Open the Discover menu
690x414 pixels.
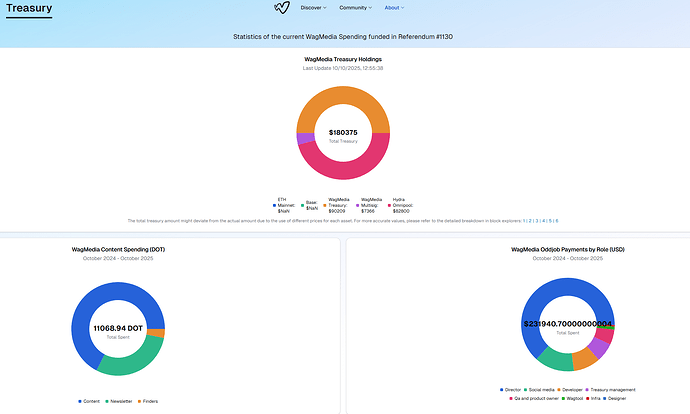coord(313,7)
